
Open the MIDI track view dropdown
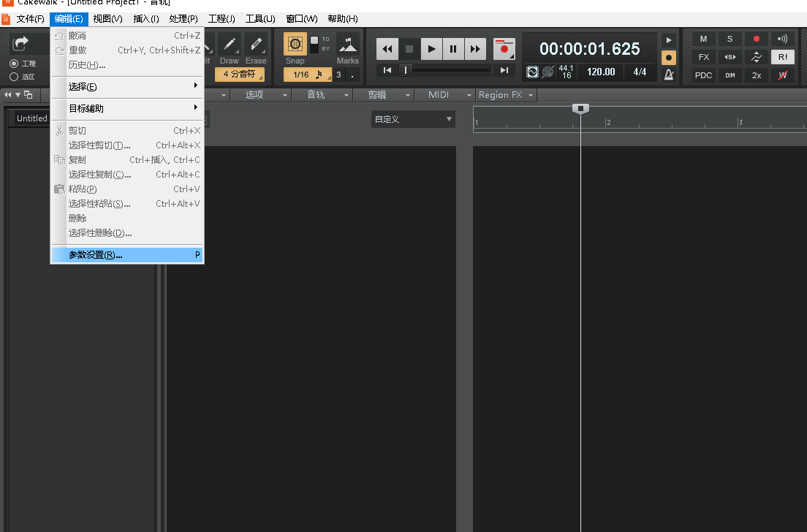point(445,95)
